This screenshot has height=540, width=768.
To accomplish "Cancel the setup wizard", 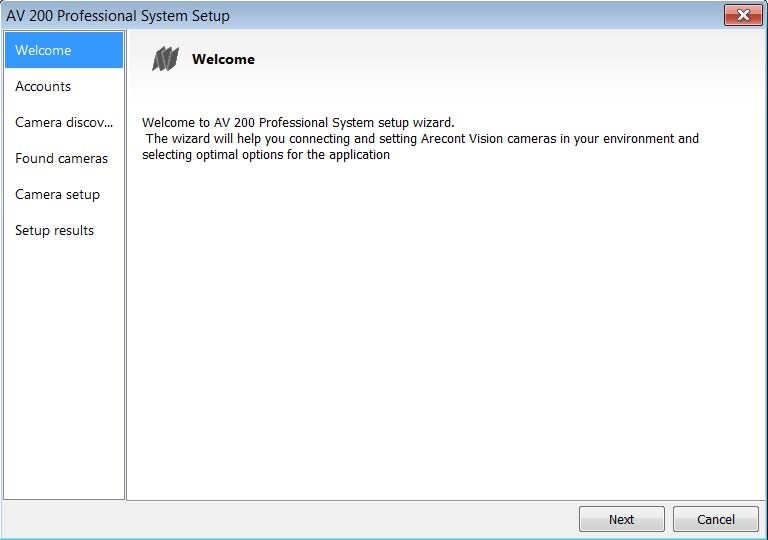I will point(715,519).
